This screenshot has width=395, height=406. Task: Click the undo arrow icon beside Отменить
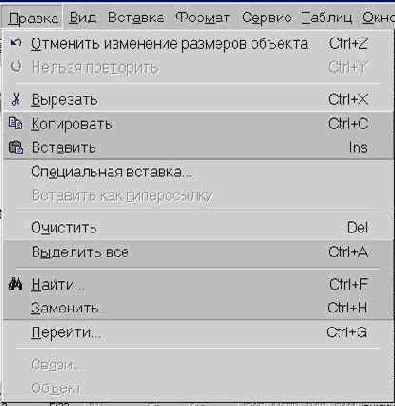16,43
